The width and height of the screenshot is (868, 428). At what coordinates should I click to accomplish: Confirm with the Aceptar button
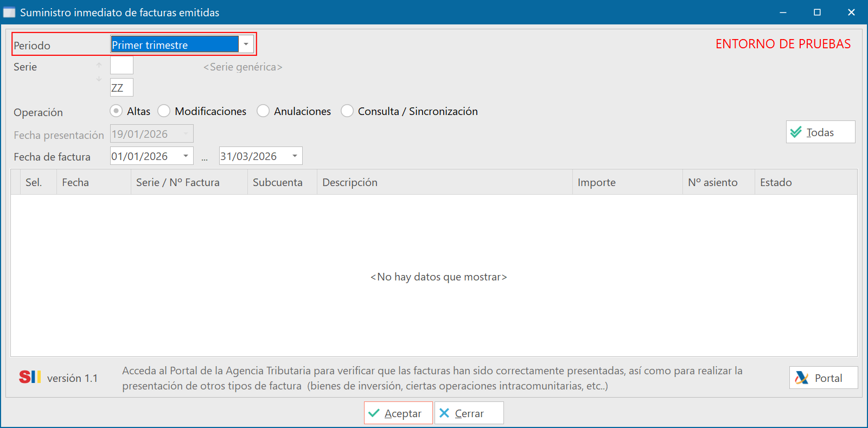click(x=398, y=413)
